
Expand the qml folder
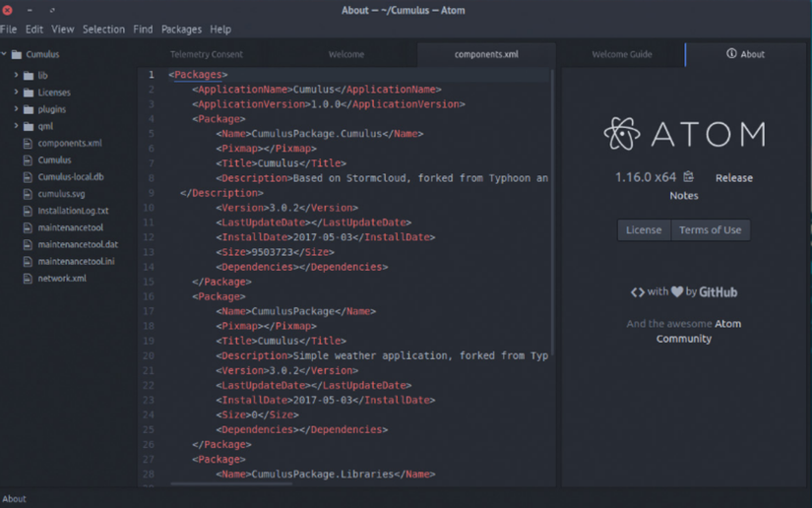(16, 126)
